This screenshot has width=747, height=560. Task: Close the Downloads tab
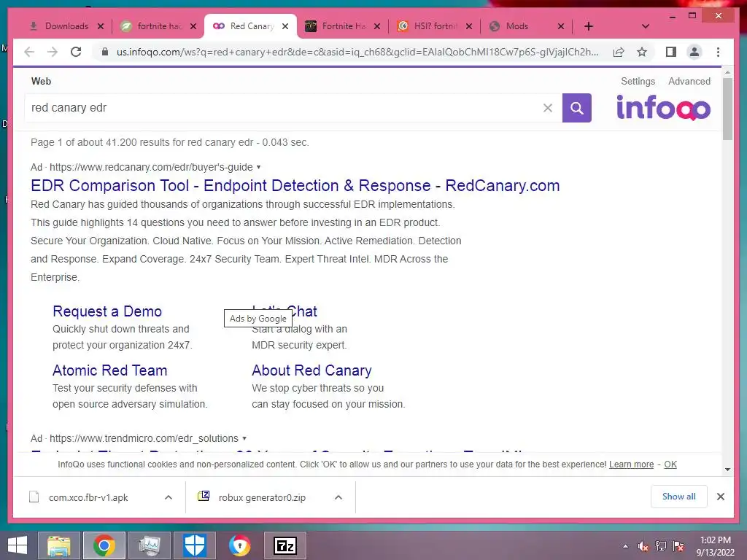(x=101, y=26)
